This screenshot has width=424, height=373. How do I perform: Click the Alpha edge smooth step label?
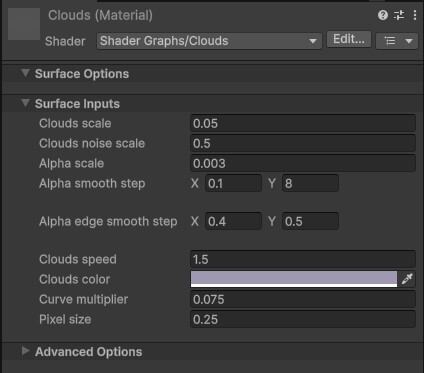coord(108,221)
